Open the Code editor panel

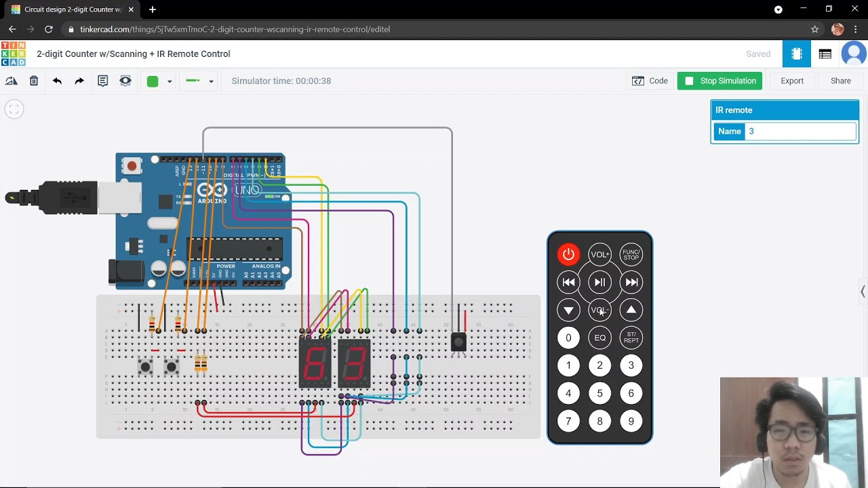tap(650, 81)
